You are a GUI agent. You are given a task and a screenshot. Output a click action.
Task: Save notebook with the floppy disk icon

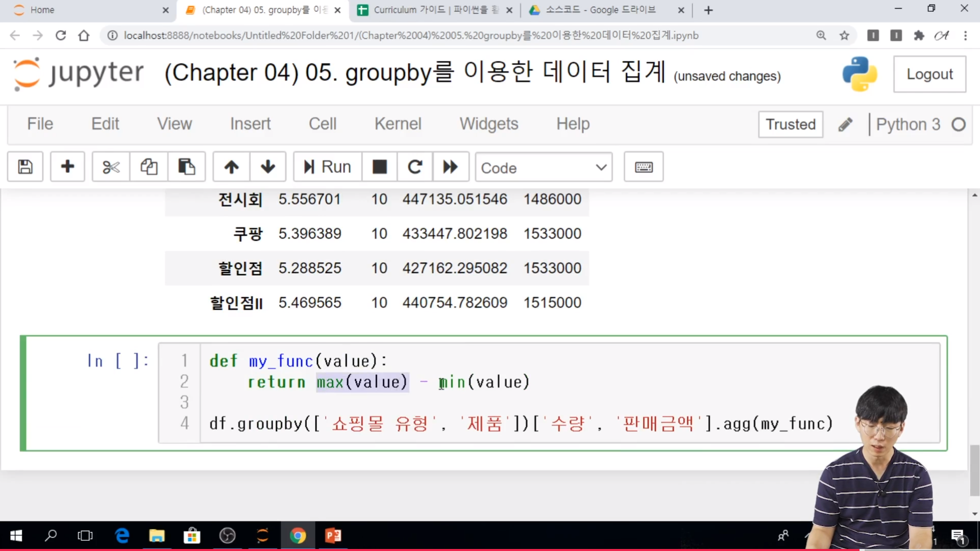coord(25,167)
